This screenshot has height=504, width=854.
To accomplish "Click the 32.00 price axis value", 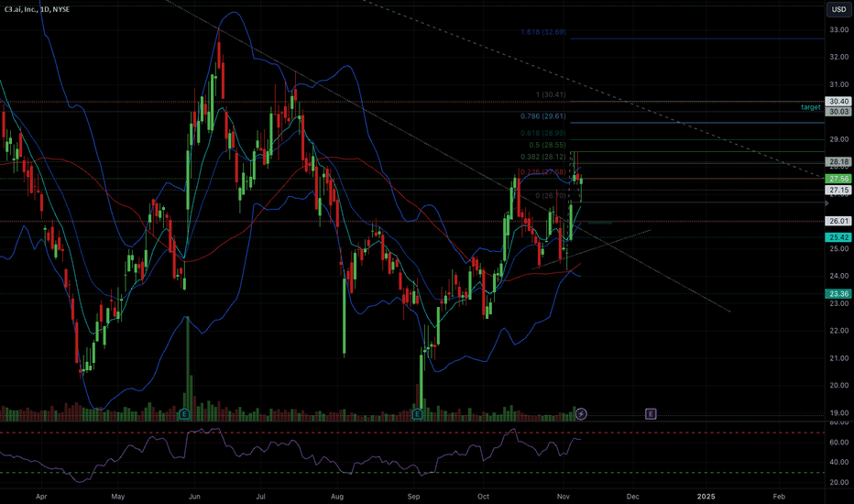I will 838,57.
